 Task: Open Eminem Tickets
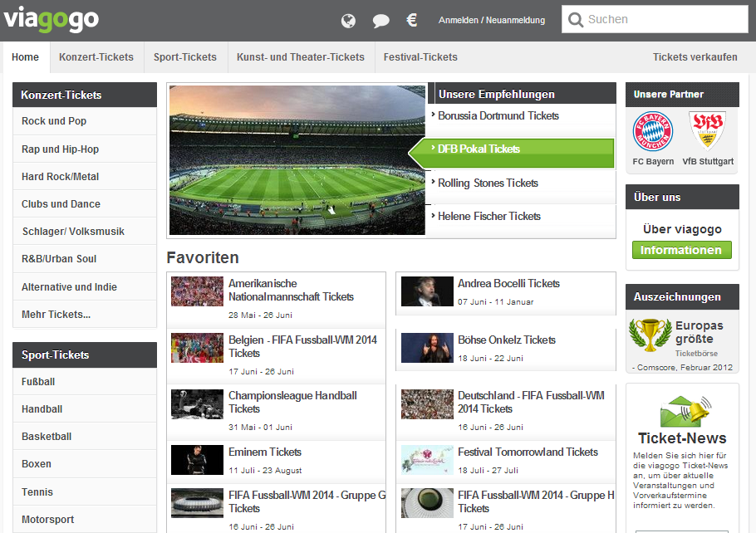[265, 452]
